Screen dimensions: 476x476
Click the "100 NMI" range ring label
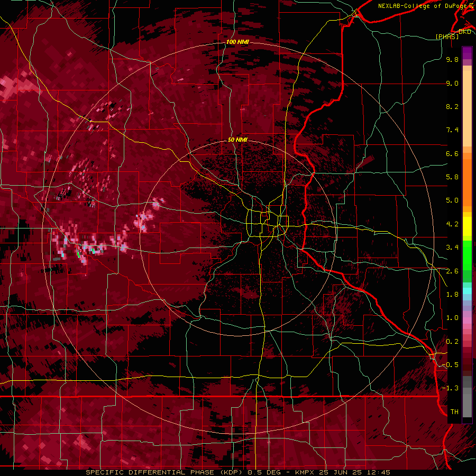(x=237, y=42)
